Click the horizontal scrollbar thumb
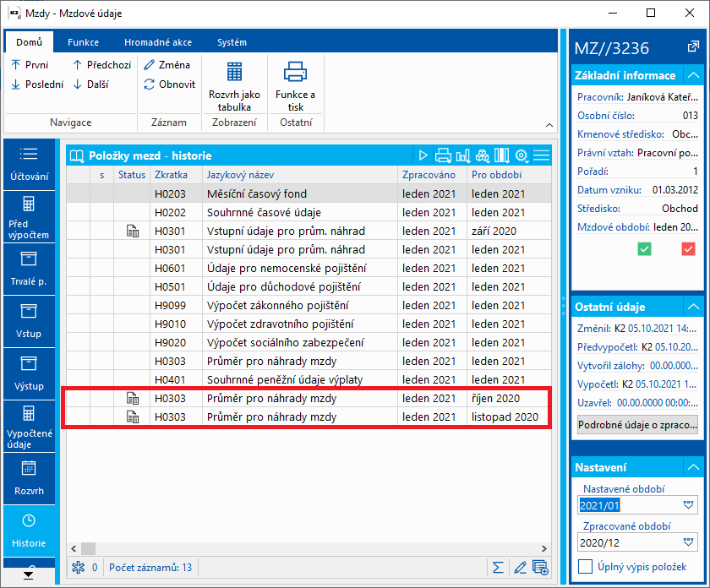This screenshot has width=710, height=588. point(88,548)
